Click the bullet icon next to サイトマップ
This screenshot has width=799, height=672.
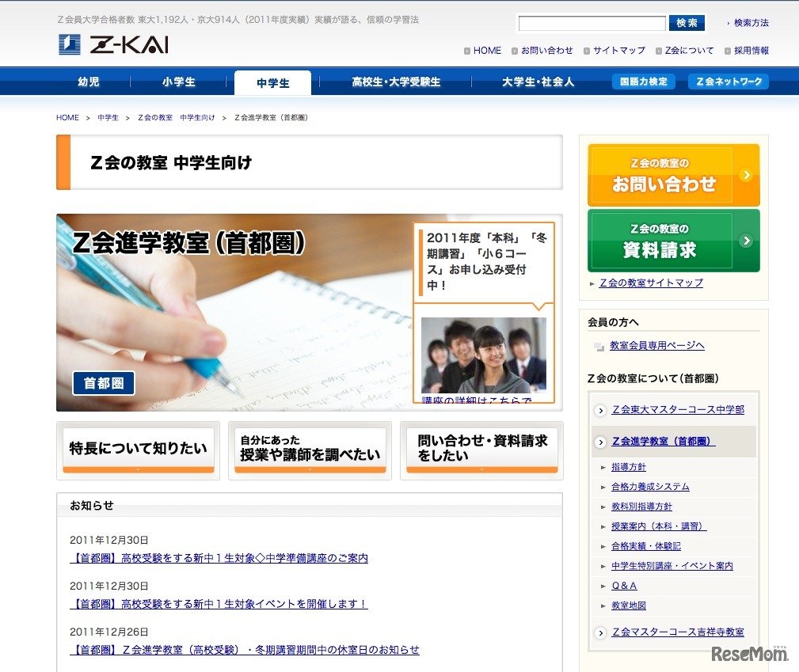(587, 51)
